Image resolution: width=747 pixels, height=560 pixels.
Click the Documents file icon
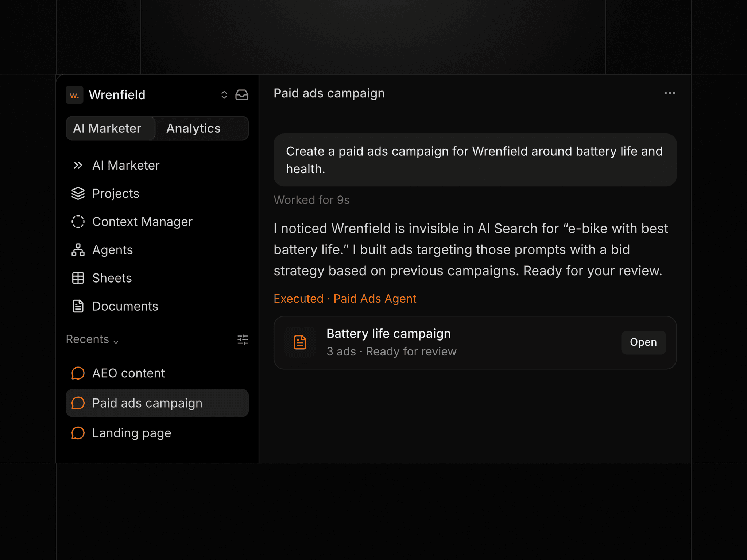point(78,306)
